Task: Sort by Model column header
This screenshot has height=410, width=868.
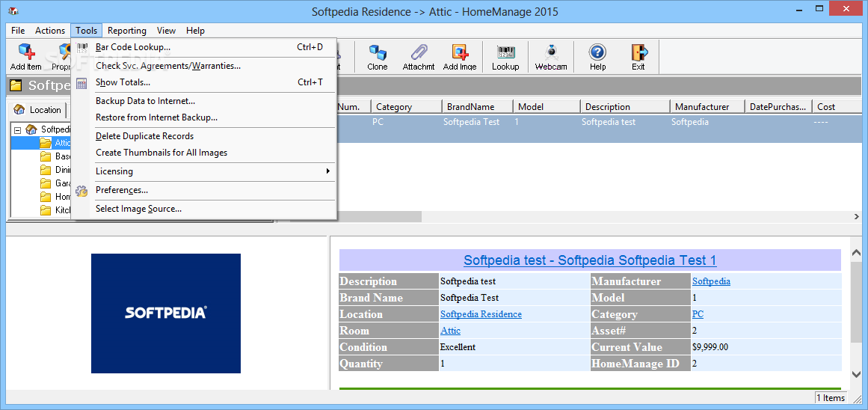Action: tap(547, 107)
